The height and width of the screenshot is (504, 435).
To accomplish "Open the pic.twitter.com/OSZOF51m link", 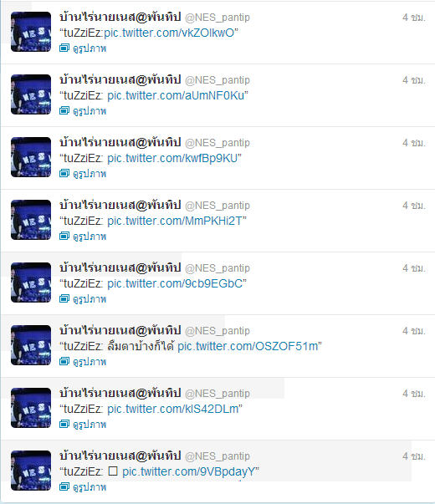I will 248,346.
